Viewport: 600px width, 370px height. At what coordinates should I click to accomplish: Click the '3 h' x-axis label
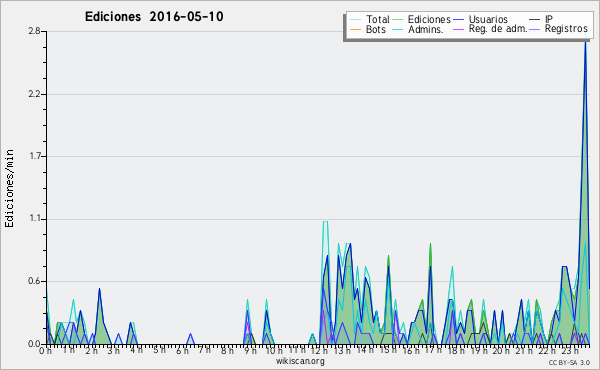(113, 351)
